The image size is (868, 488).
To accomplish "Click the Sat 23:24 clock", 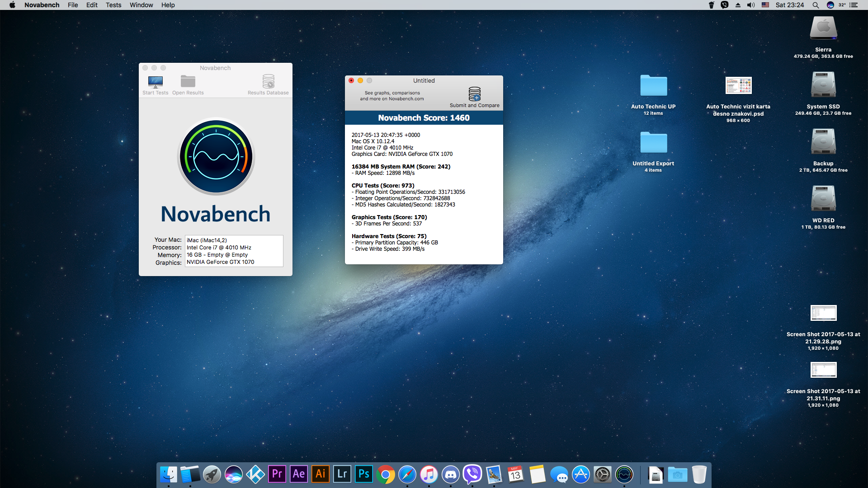I will pos(790,5).
